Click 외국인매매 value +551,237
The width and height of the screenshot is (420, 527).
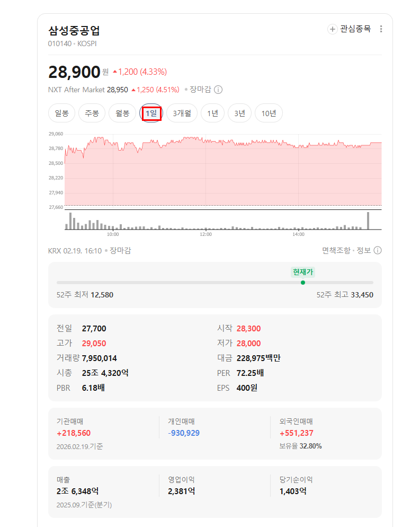click(x=297, y=433)
